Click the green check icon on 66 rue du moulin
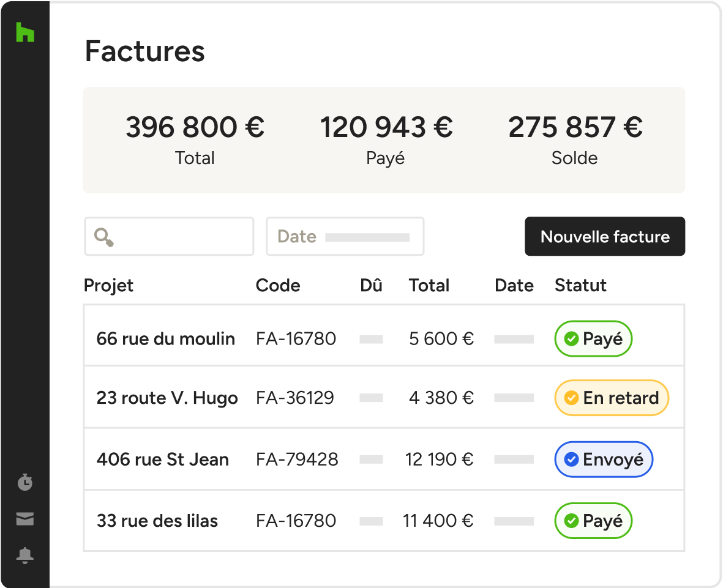Viewport: 723px width, 588px height. pyautogui.click(x=571, y=339)
